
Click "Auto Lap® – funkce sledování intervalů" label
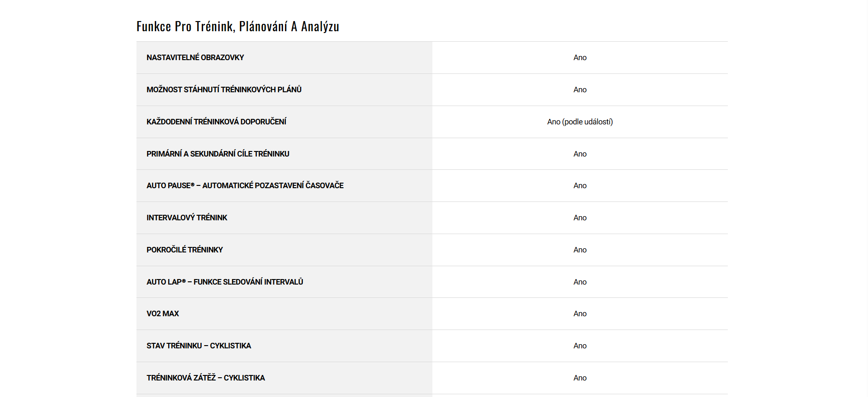pos(225,282)
